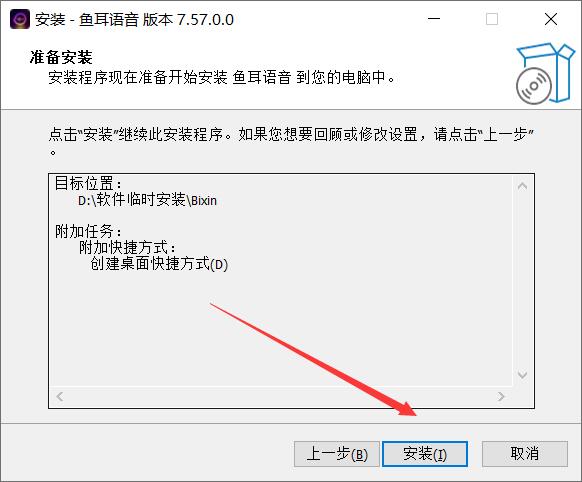The width and height of the screenshot is (582, 482).
Task: Click the summary box's scroll left arrow
Action: pos(60,396)
